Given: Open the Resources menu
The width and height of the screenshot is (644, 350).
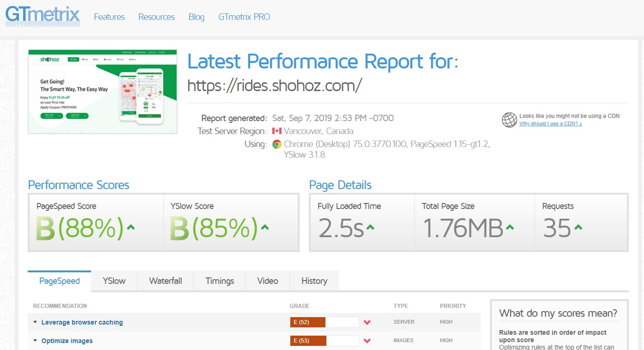Looking at the screenshot, I should pos(157,17).
